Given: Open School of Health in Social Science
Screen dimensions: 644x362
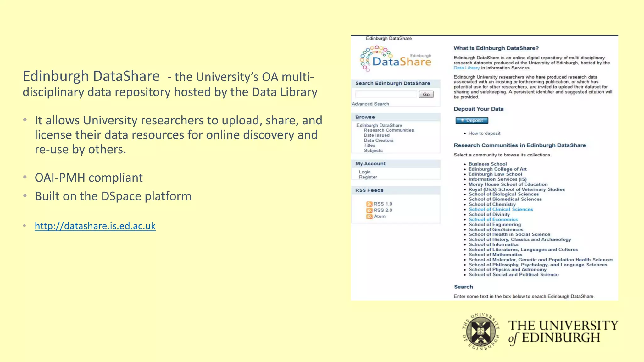Looking at the screenshot, I should 509,234.
